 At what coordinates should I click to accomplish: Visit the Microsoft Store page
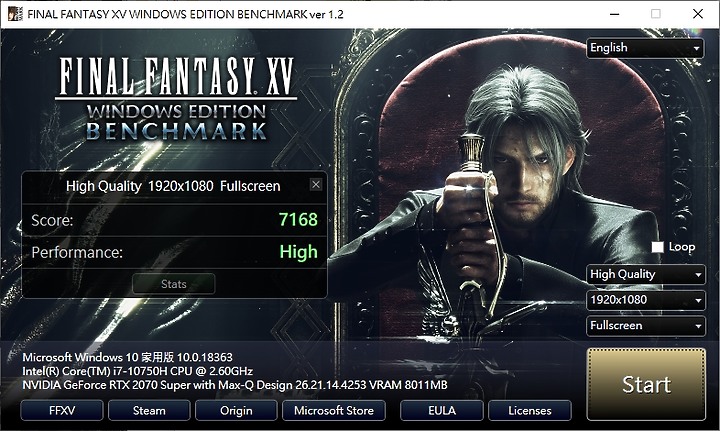tap(334, 410)
